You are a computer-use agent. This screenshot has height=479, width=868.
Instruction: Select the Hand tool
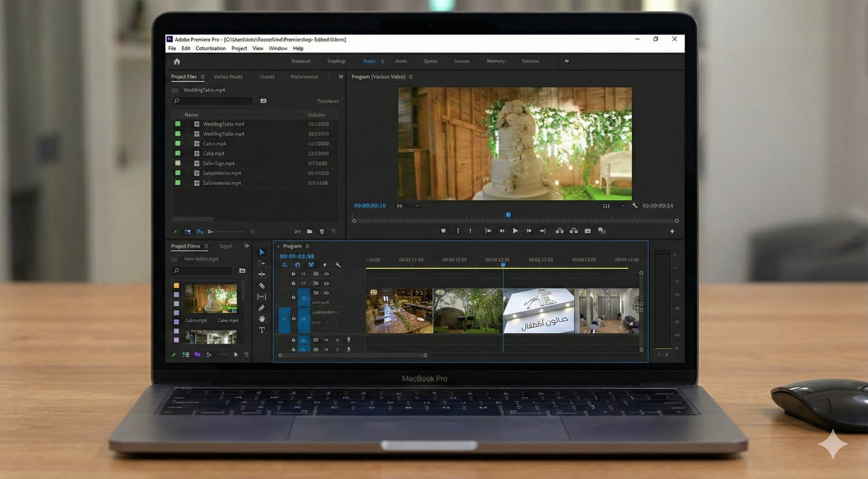click(262, 319)
